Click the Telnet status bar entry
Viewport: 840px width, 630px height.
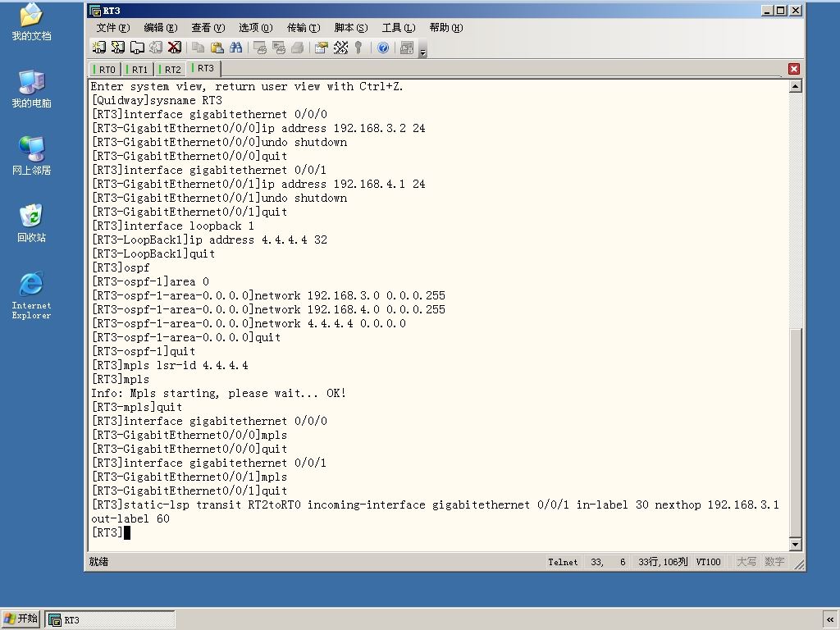[563, 562]
